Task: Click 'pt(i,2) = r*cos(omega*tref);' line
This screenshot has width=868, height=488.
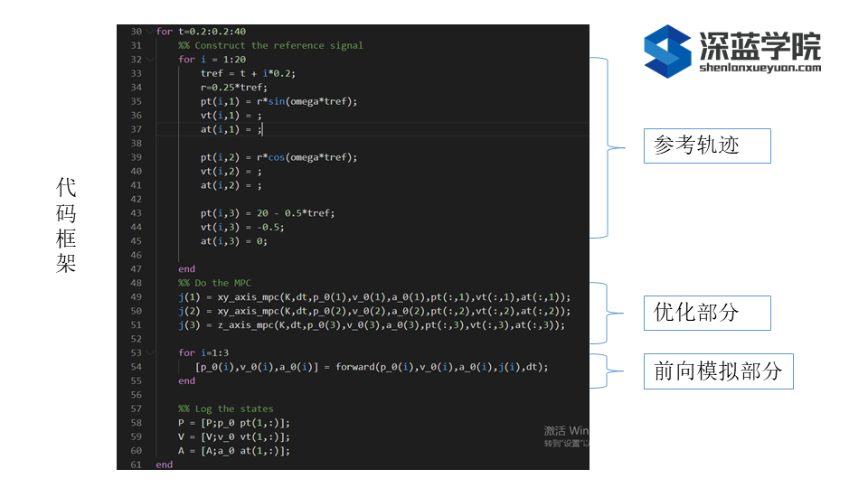Action: click(279, 157)
